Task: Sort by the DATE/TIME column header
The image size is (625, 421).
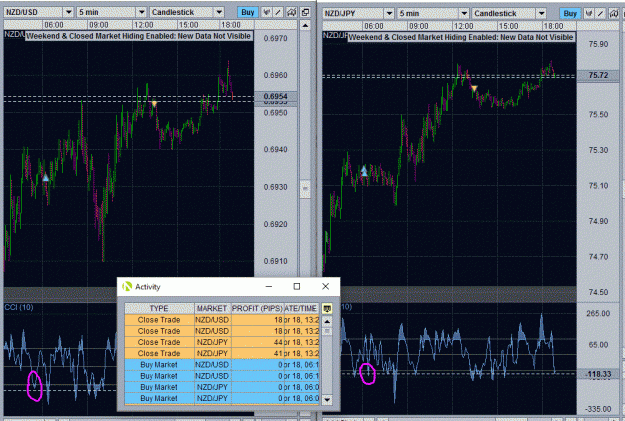Action: pyautogui.click(x=301, y=308)
